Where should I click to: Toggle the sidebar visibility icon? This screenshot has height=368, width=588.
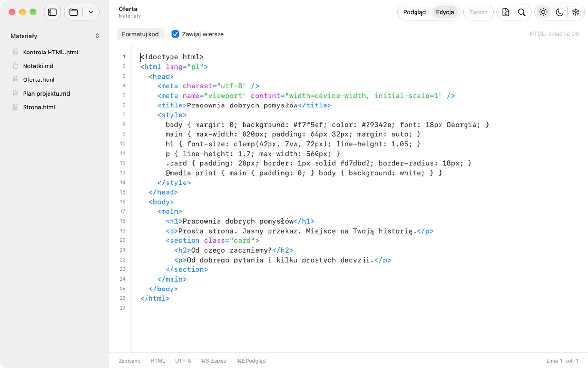click(52, 12)
